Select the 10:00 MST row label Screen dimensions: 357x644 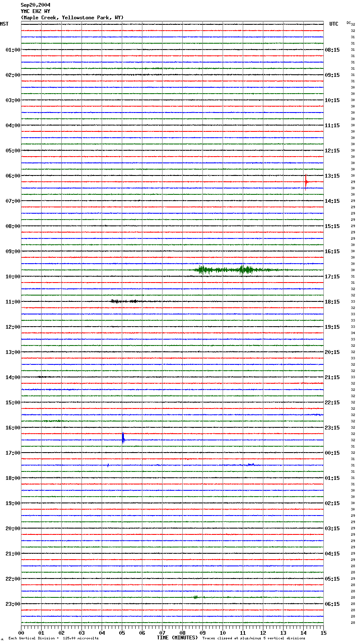pyautogui.click(x=13, y=277)
